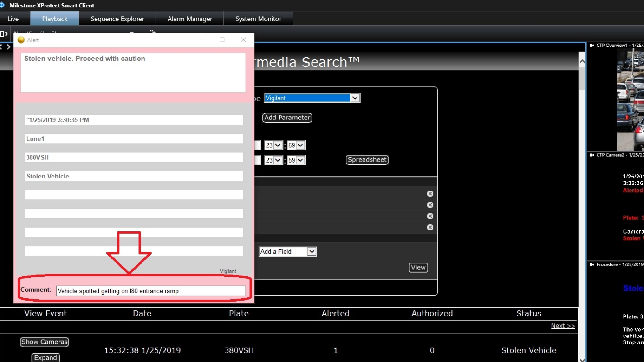Screen dimensions: 644x362
Task: Switch to the Live tab
Action: (x=13, y=19)
